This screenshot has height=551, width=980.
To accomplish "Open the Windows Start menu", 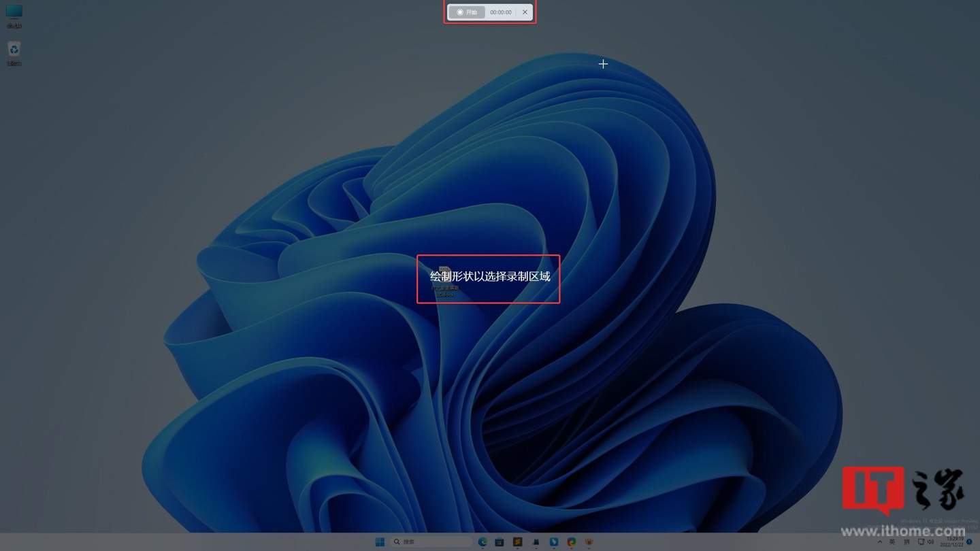I will pos(380,542).
